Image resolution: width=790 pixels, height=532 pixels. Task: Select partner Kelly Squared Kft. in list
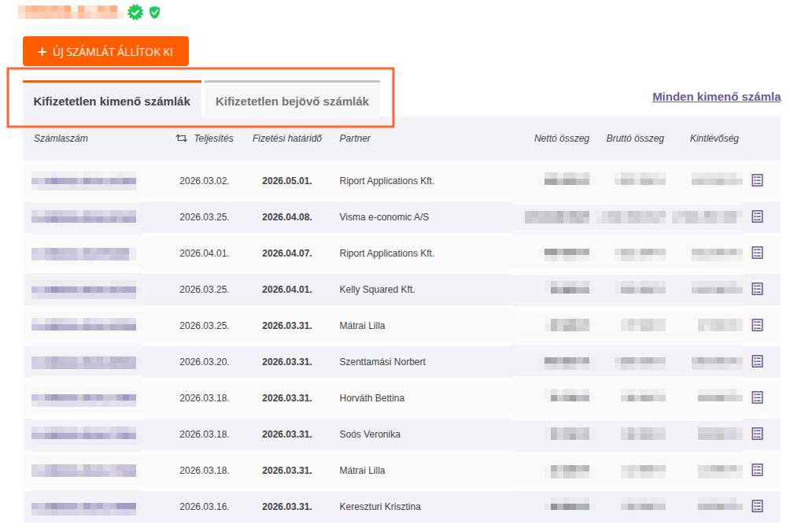pyautogui.click(x=377, y=290)
